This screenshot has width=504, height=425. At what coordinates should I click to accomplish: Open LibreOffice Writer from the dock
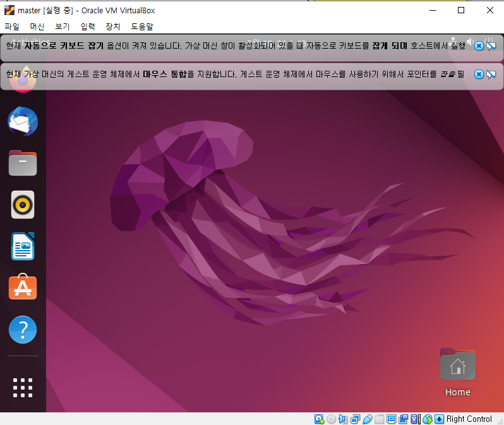coord(23,246)
